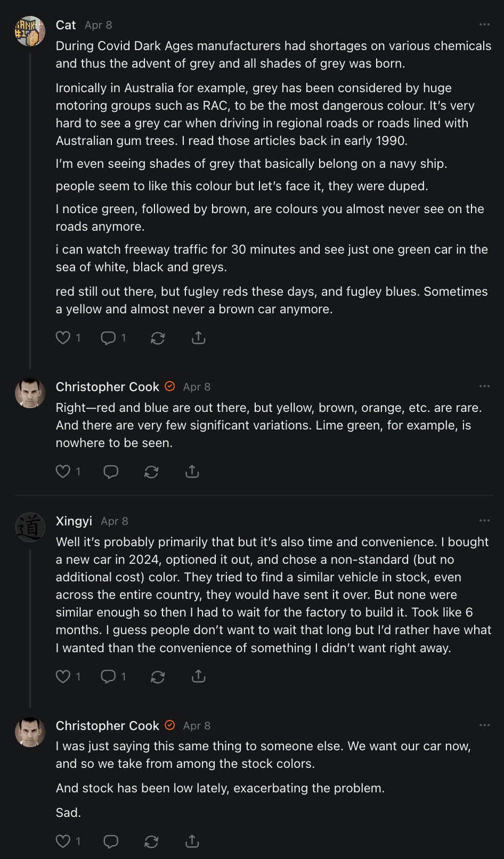Reply to Cat's comment via speech bubble

(108, 338)
